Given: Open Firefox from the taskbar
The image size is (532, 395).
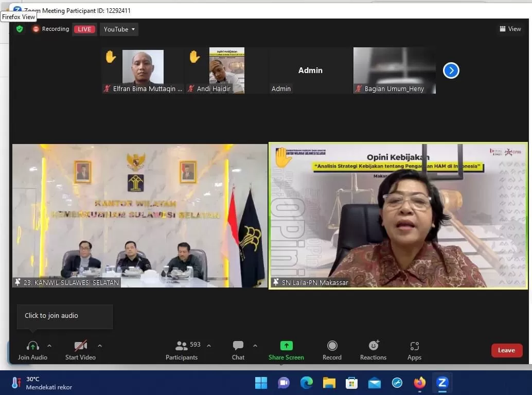Looking at the screenshot, I should pos(419,383).
